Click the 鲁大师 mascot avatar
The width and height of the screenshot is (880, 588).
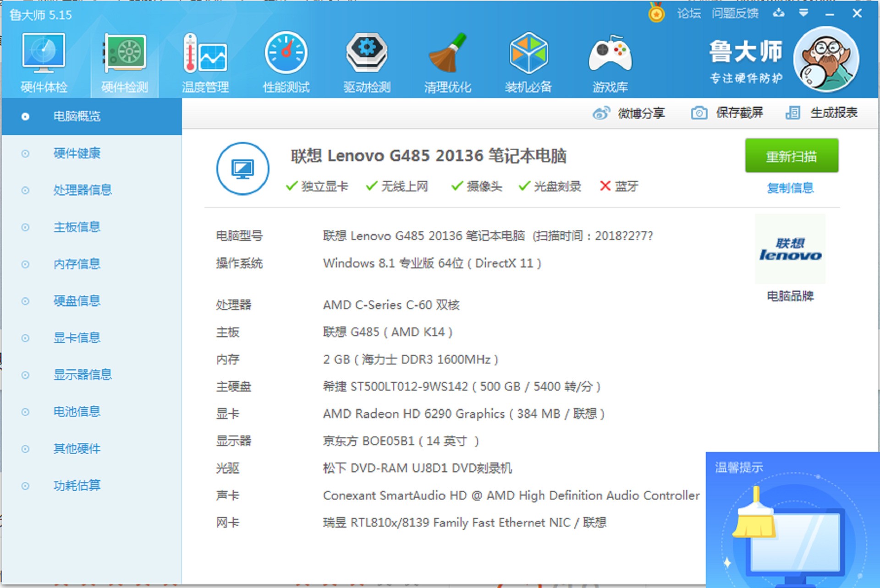826,59
